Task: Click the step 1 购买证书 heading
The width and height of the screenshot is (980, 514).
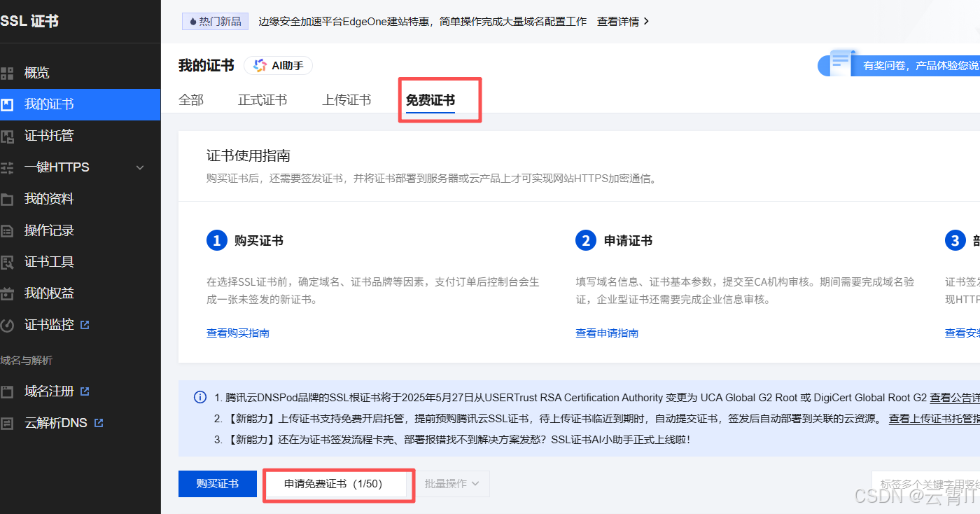Action: click(x=259, y=241)
